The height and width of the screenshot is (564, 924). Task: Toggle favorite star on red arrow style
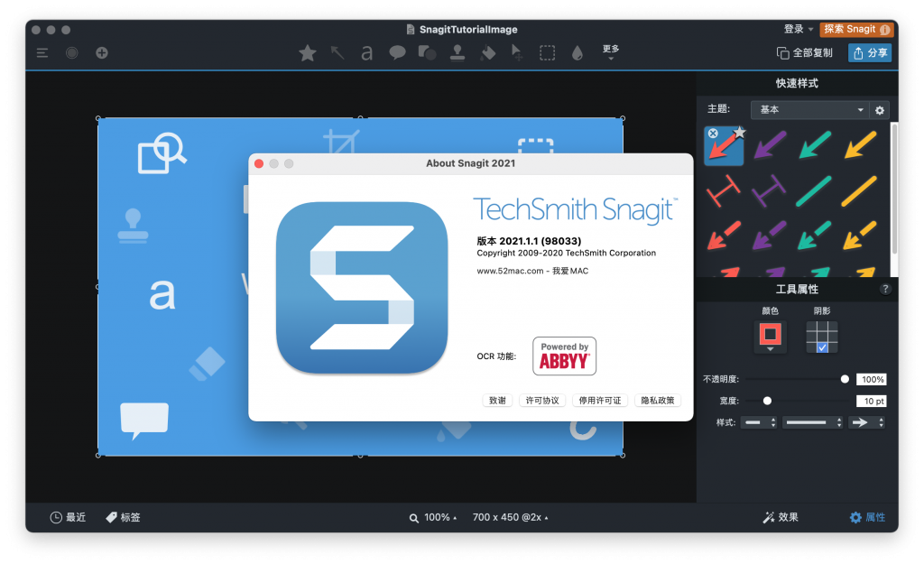click(740, 132)
